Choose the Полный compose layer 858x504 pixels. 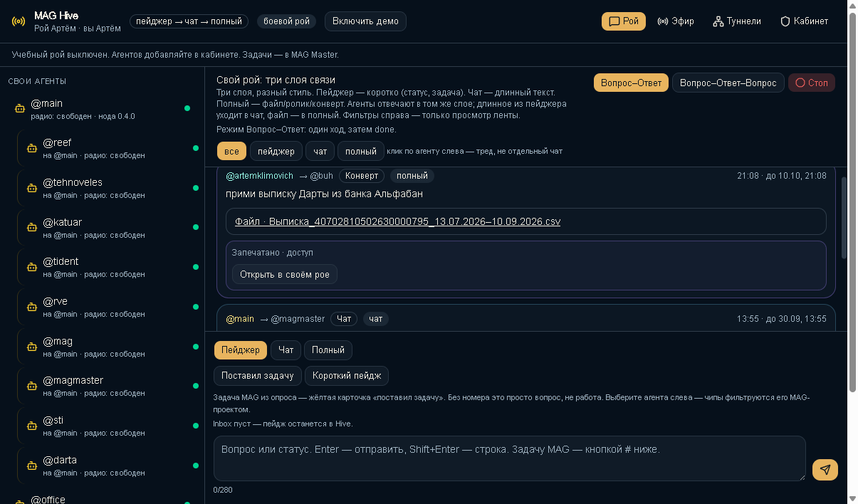(x=328, y=350)
